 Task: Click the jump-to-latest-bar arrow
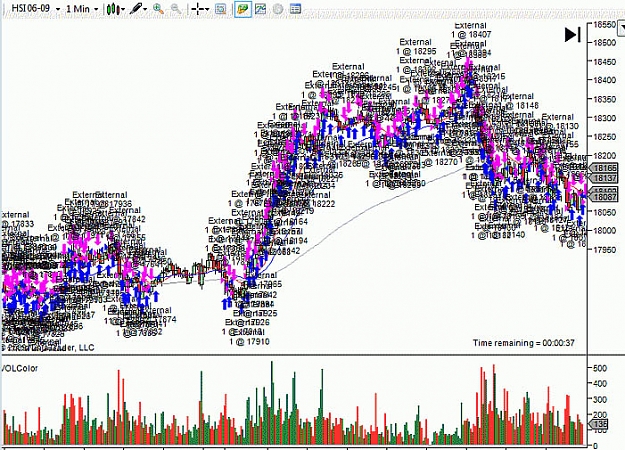click(x=573, y=35)
